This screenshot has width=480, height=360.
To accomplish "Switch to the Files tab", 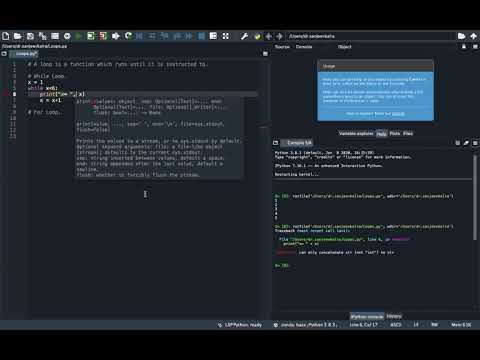I will (x=408, y=133).
